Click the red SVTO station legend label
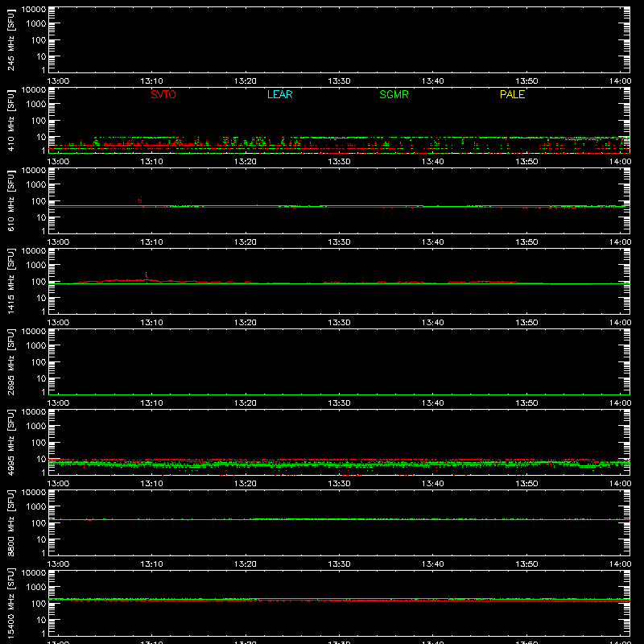Image resolution: width=644 pixels, height=644 pixels. tap(163, 94)
